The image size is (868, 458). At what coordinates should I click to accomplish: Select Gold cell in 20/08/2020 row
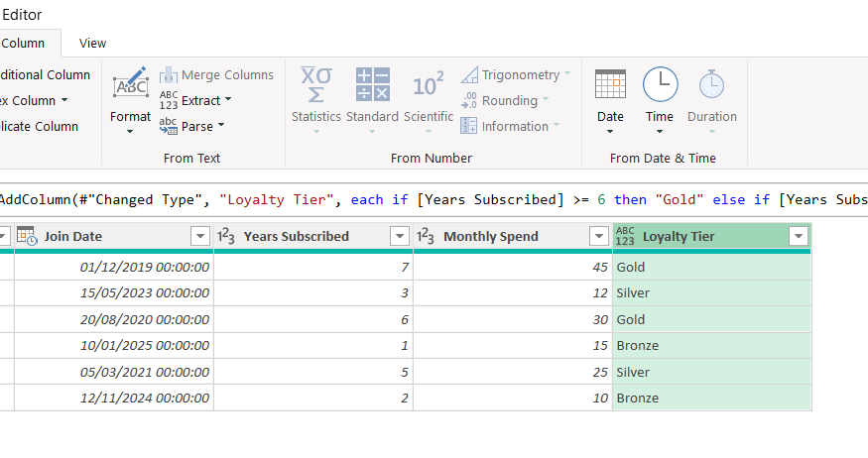[712, 320]
